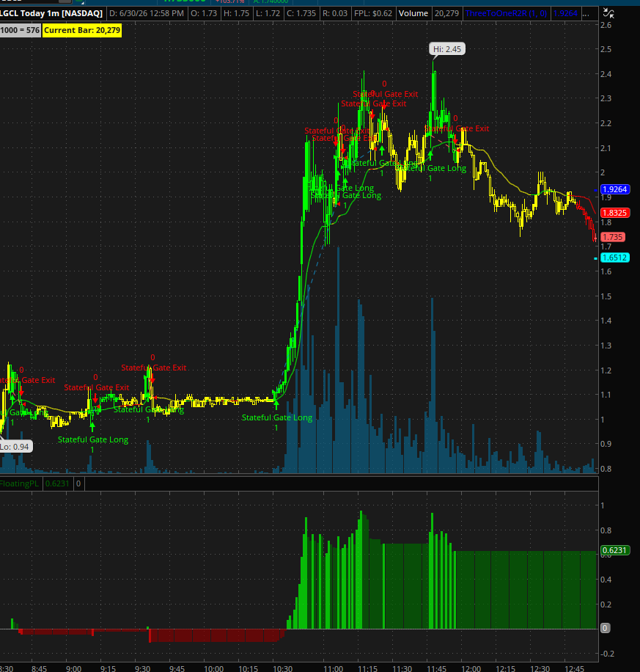Open the '...' overflow of study labels
Image resolution: width=640 pixels, height=672 pixels.
(x=586, y=13)
